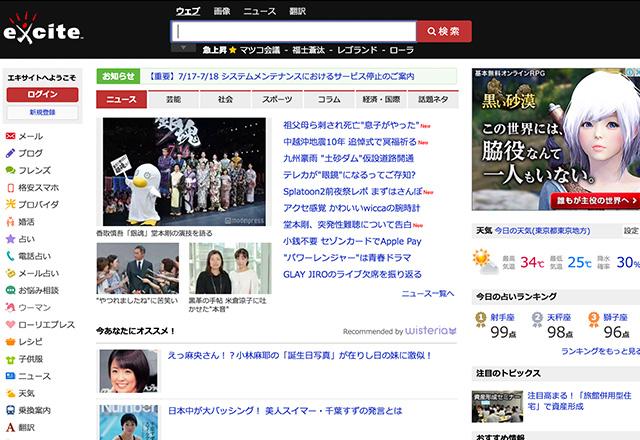The width and height of the screenshot is (640, 440).
Task: Expand the dropdown arrow under search box
Action: pyautogui.click(x=183, y=48)
